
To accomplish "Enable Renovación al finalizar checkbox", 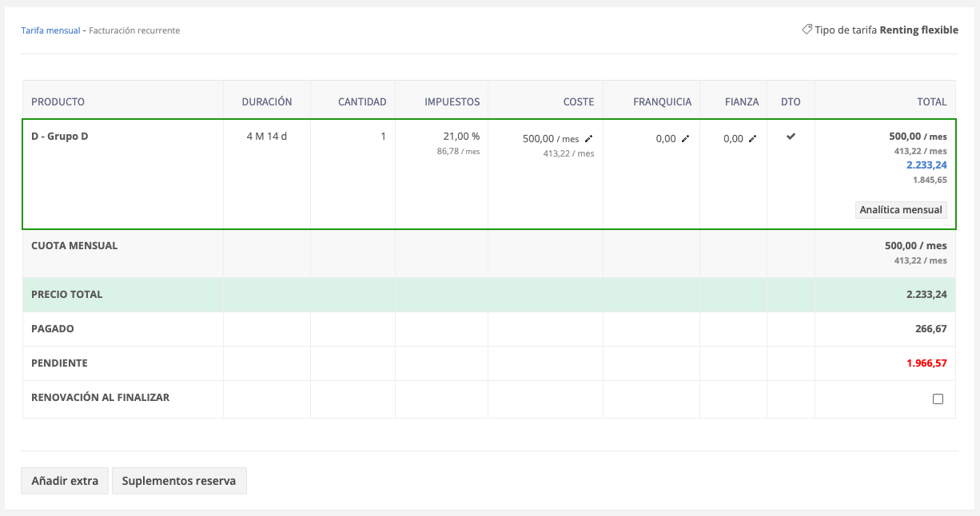I will click(938, 399).
